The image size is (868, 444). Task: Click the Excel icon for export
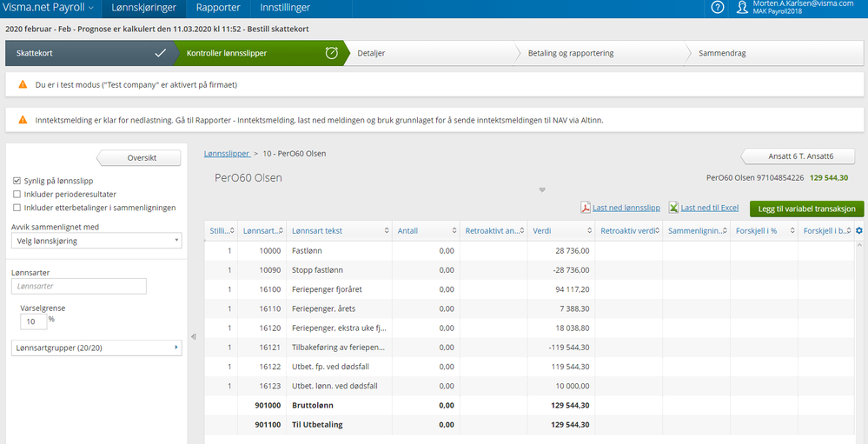(673, 209)
